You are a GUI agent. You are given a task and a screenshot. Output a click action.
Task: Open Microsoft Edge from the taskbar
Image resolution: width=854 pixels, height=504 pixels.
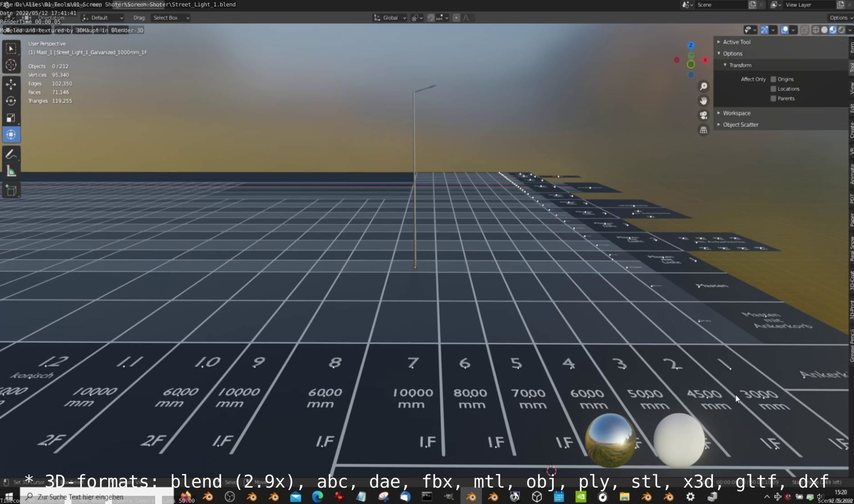coord(318,497)
